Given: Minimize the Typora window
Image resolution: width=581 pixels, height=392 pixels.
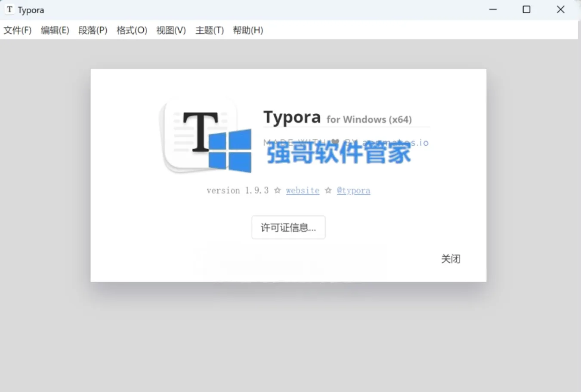Looking at the screenshot, I should tap(493, 9).
